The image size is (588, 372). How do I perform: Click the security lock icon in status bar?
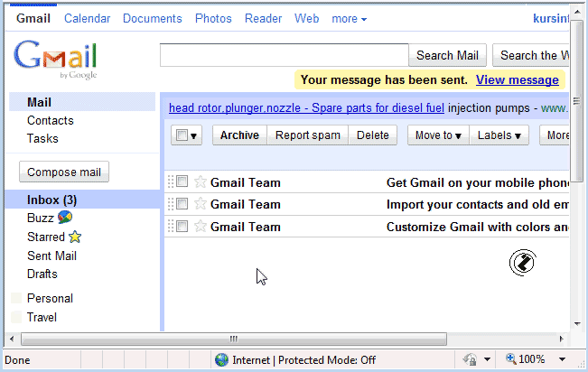pyautogui.click(x=470, y=359)
